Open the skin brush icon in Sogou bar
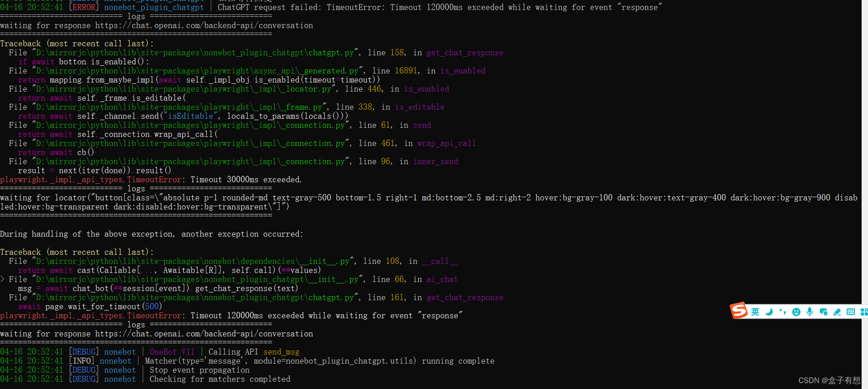Viewport: 868px width, 389px height. 837,312
